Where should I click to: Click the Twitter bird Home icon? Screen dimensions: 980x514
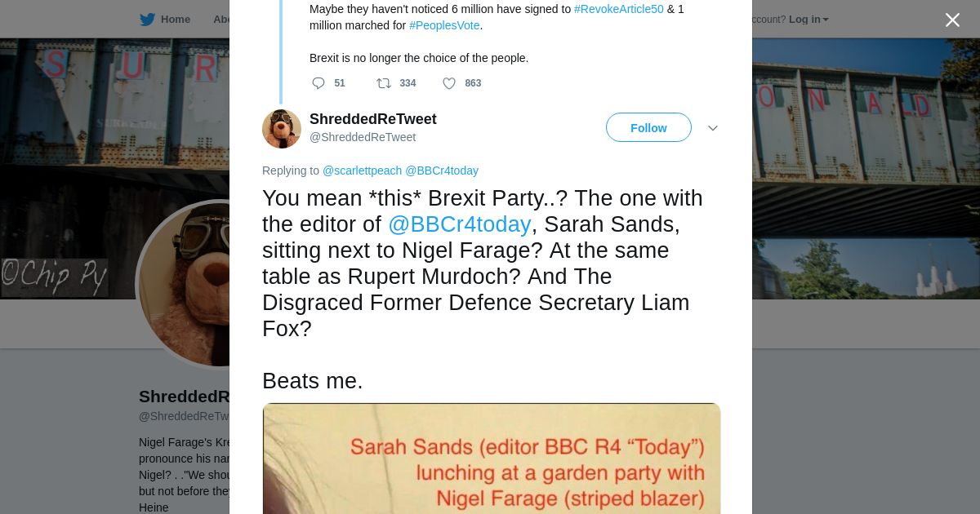(148, 20)
